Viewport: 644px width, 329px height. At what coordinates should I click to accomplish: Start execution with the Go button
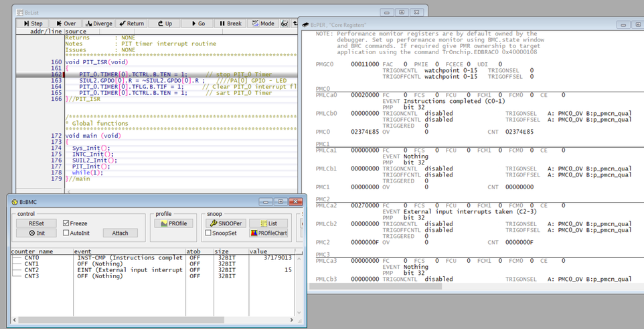click(197, 23)
